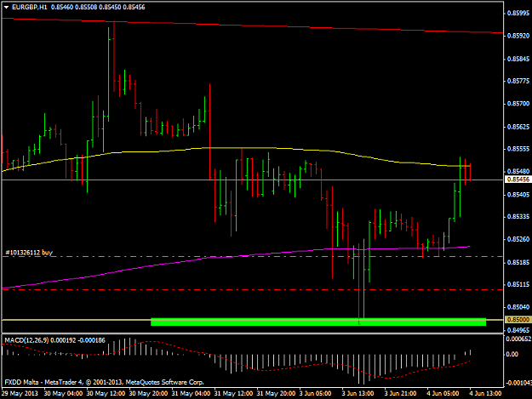Click the 0.85700 price scale label
This screenshot has width=532, height=399.
[x=518, y=104]
